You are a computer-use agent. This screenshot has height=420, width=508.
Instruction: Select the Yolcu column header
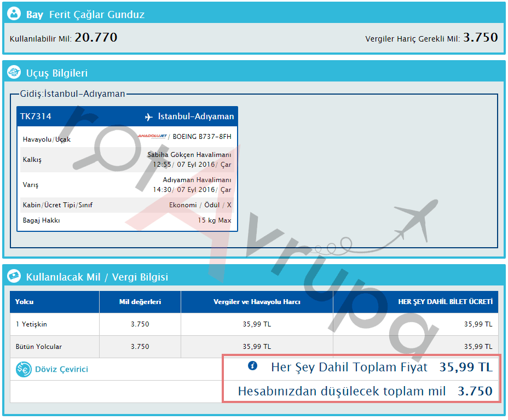25,302
